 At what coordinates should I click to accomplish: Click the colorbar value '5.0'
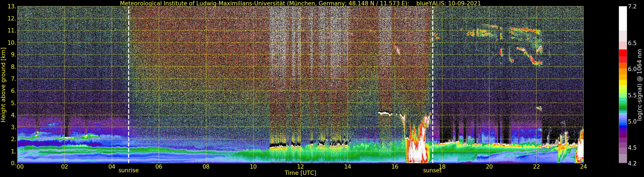coord(632,121)
